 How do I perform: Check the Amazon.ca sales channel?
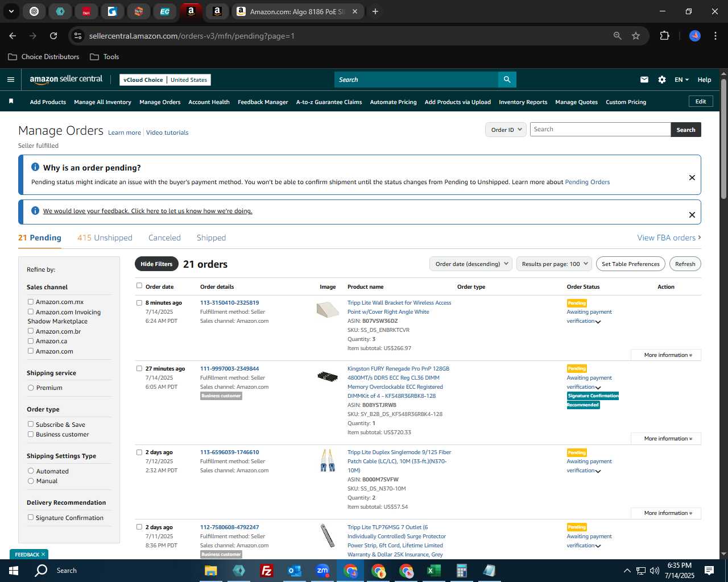pyautogui.click(x=31, y=340)
